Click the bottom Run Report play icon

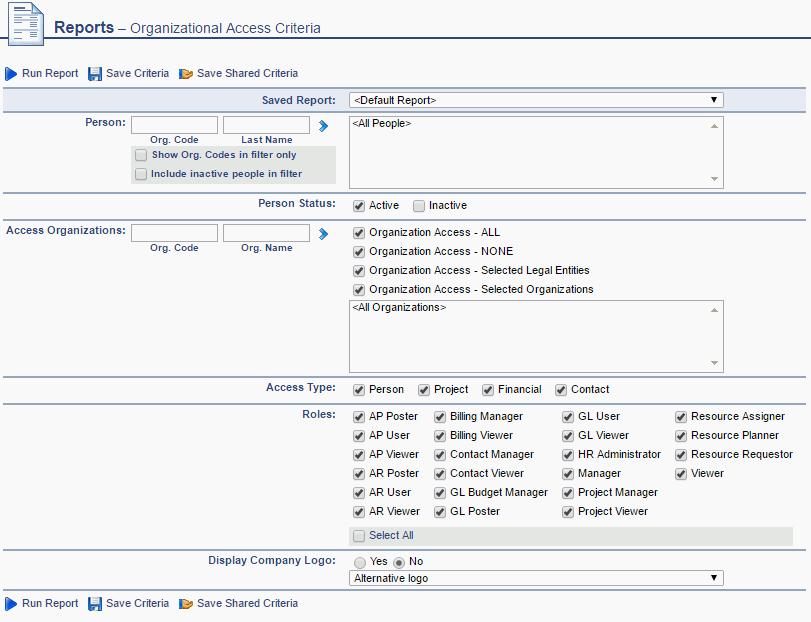[x=11, y=604]
